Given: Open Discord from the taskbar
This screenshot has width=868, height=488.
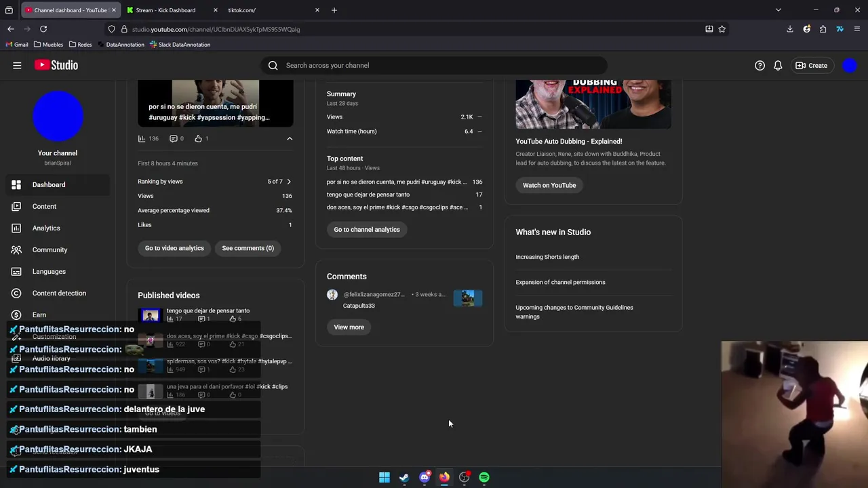Looking at the screenshot, I should click(425, 477).
